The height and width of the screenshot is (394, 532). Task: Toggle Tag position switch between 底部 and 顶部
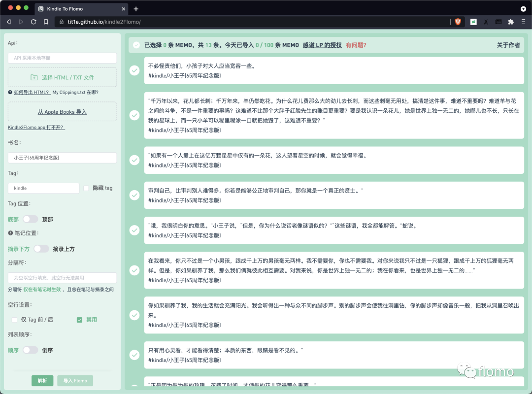(30, 219)
